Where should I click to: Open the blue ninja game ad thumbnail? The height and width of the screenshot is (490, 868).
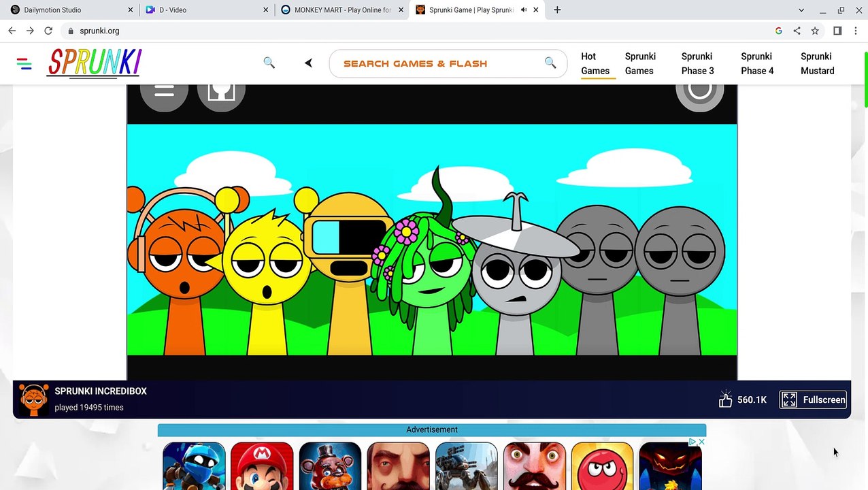pyautogui.click(x=194, y=466)
